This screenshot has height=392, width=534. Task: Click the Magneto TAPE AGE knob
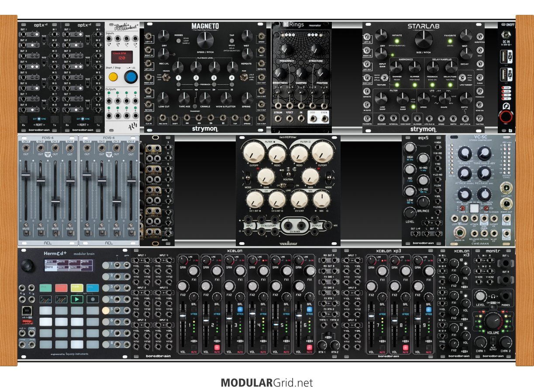point(184,98)
